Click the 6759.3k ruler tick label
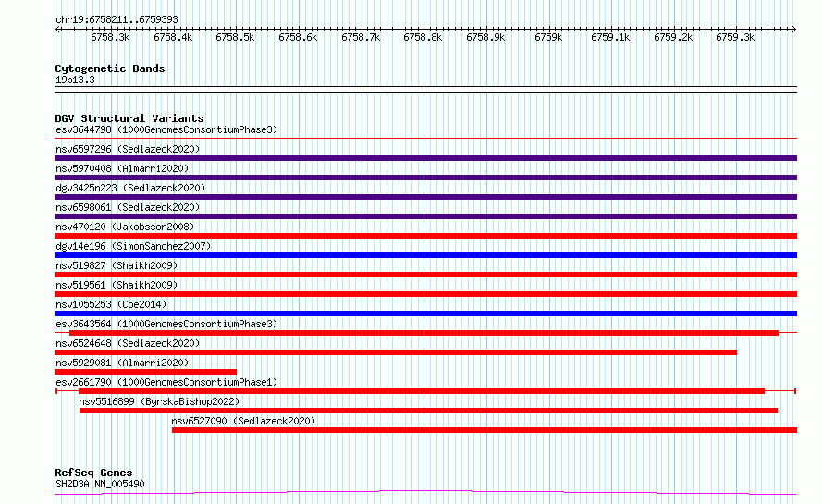 coord(735,37)
